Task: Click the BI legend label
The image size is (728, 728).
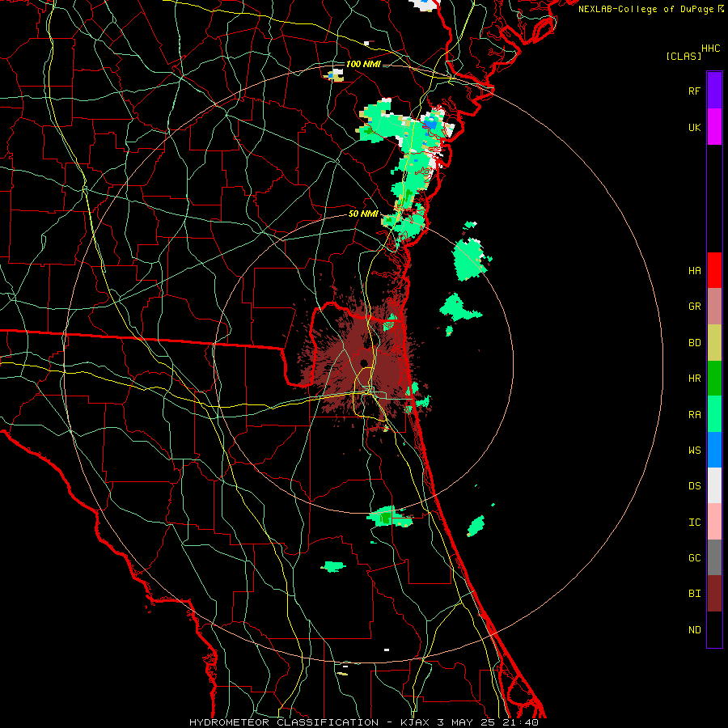Action: click(694, 594)
